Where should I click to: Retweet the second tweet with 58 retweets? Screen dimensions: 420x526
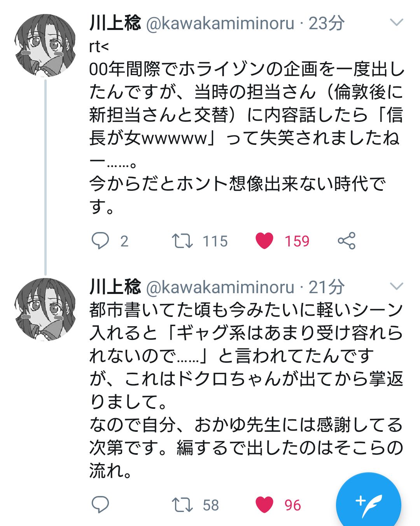point(182,505)
